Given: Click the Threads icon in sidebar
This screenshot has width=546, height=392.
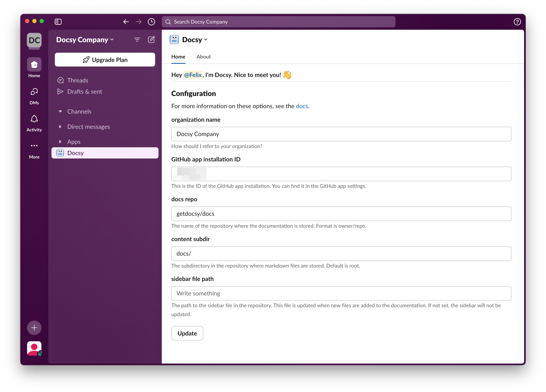Looking at the screenshot, I should point(61,80).
